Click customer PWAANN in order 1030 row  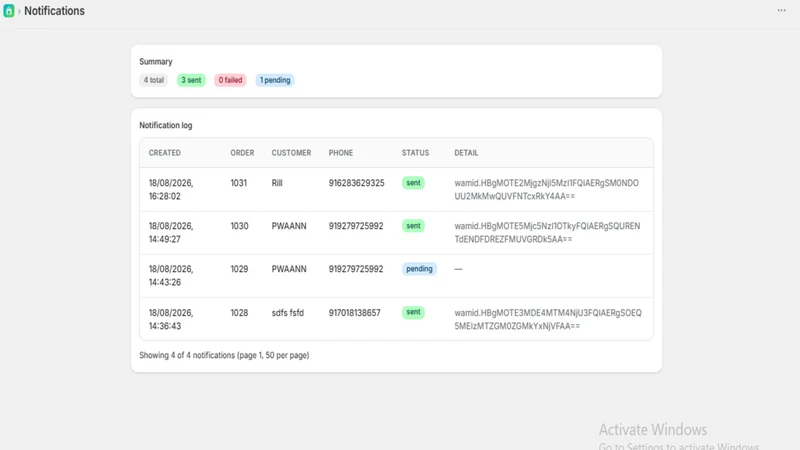289,226
